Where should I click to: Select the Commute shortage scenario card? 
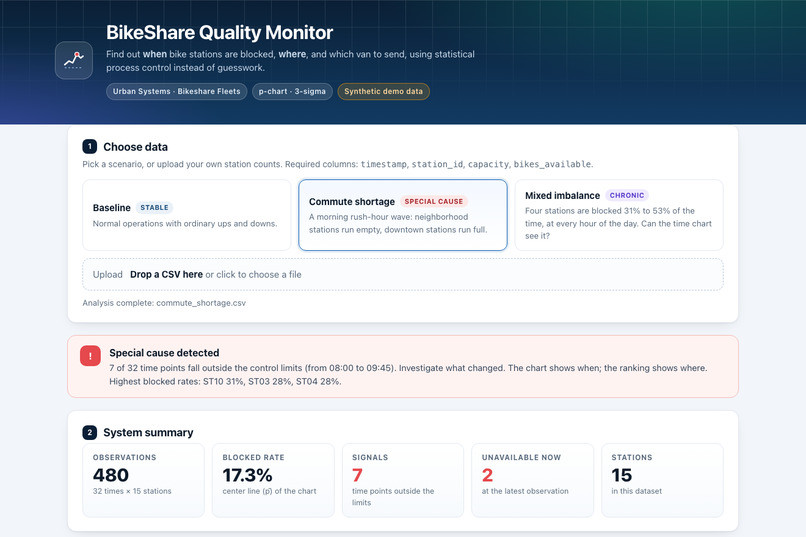click(x=403, y=215)
